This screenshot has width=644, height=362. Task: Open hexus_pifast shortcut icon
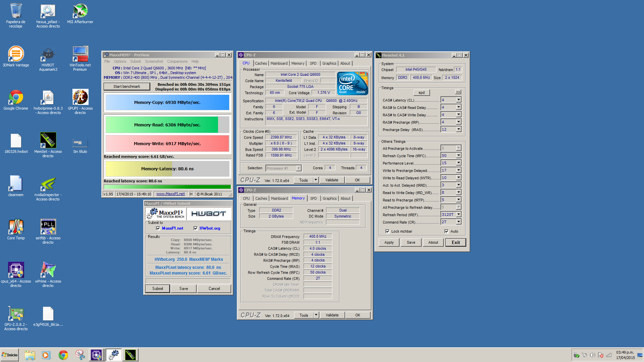tap(48, 15)
